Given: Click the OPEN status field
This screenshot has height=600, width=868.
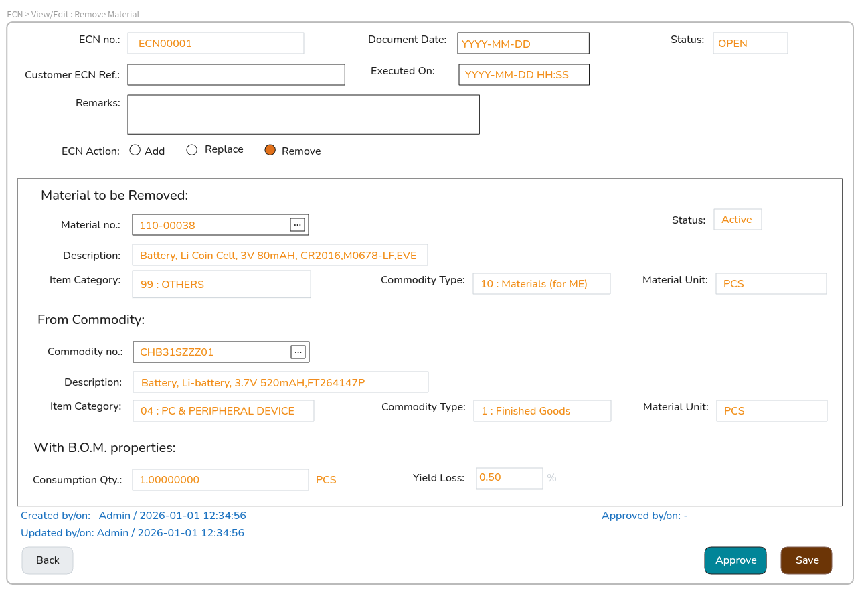Looking at the screenshot, I should coord(750,43).
